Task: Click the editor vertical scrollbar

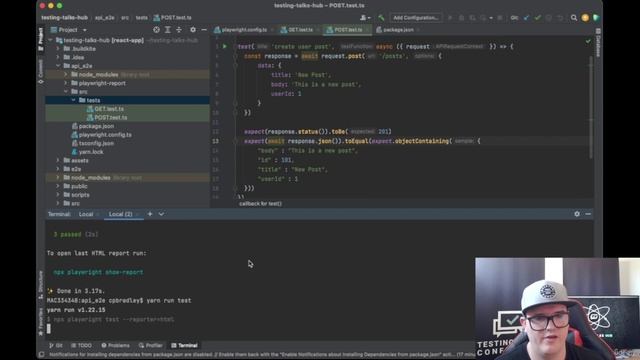Action: tap(591, 108)
